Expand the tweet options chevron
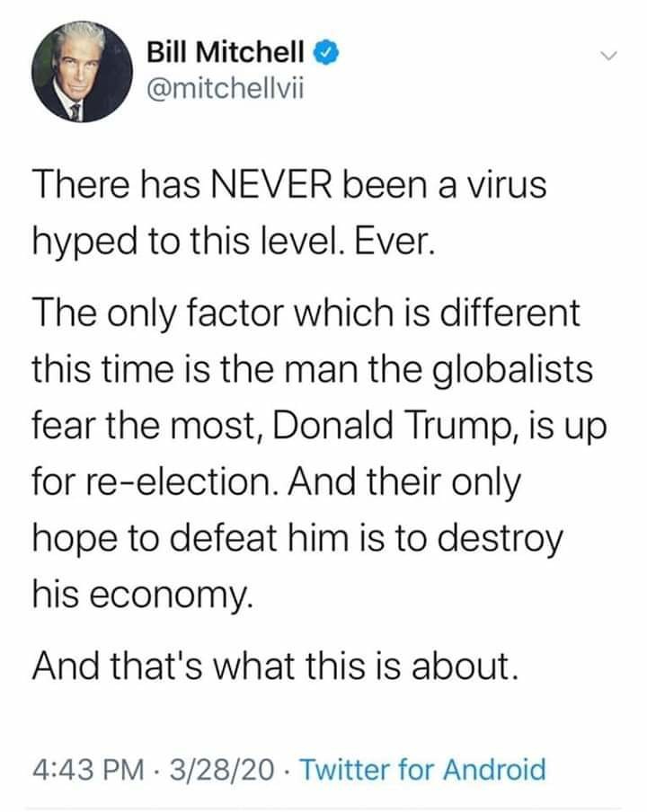 610,57
